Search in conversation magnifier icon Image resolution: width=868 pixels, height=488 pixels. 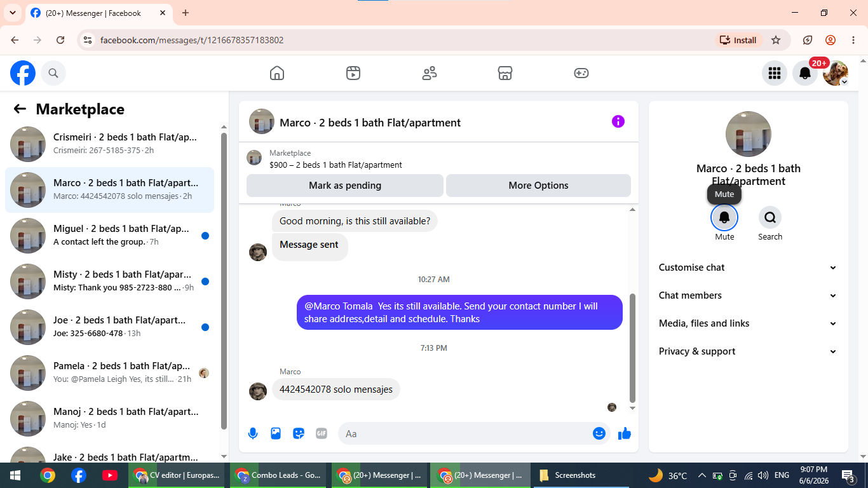(770, 217)
